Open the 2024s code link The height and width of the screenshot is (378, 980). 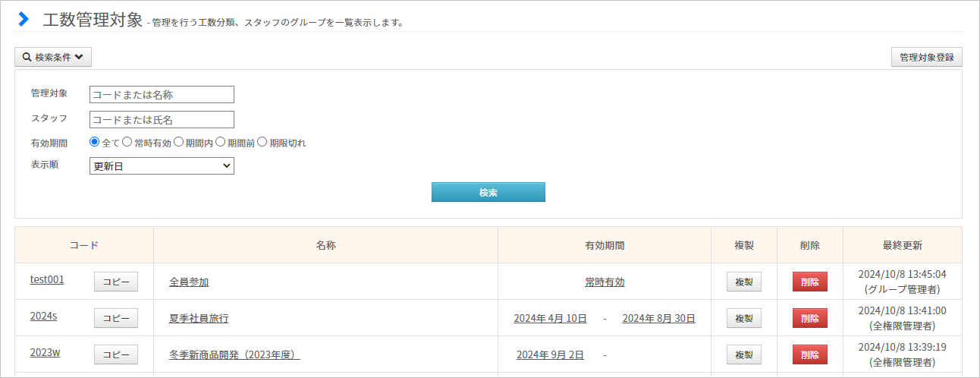(43, 316)
